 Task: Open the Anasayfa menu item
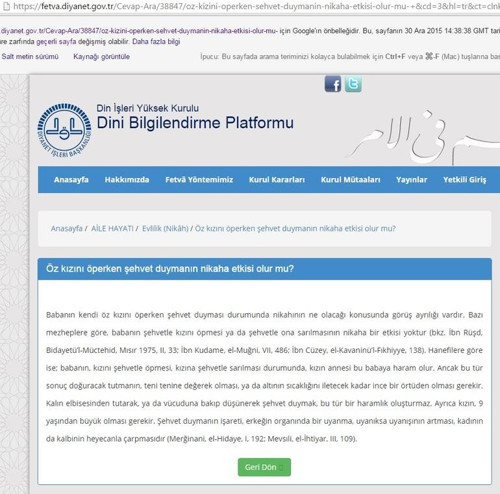pos(71,180)
